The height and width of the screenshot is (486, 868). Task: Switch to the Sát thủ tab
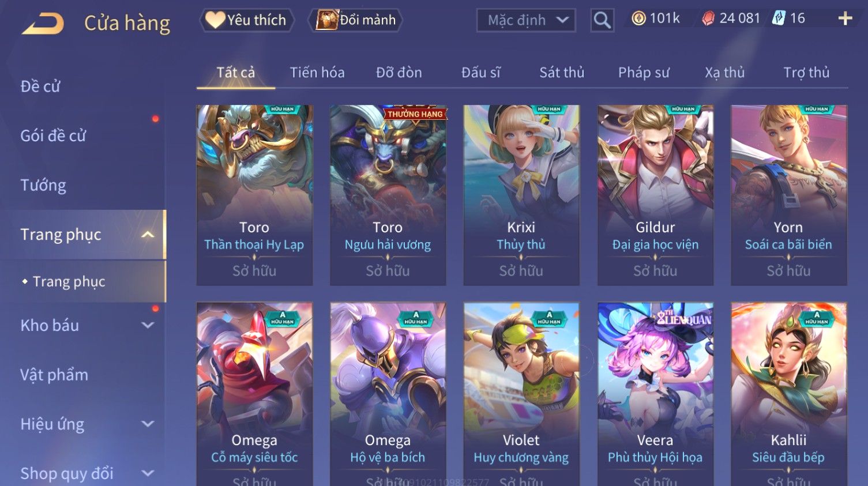(x=562, y=73)
